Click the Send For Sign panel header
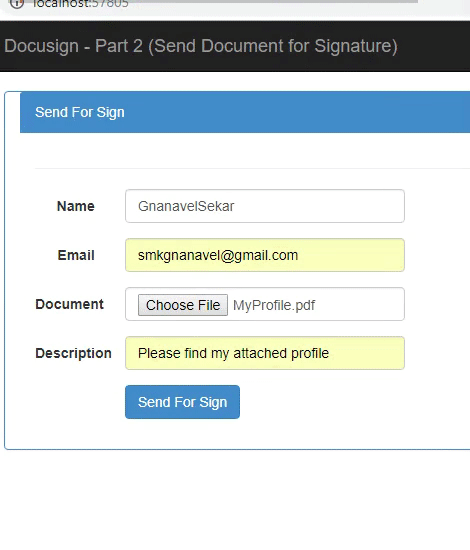Image resolution: width=470 pixels, height=550 pixels. pos(245,112)
